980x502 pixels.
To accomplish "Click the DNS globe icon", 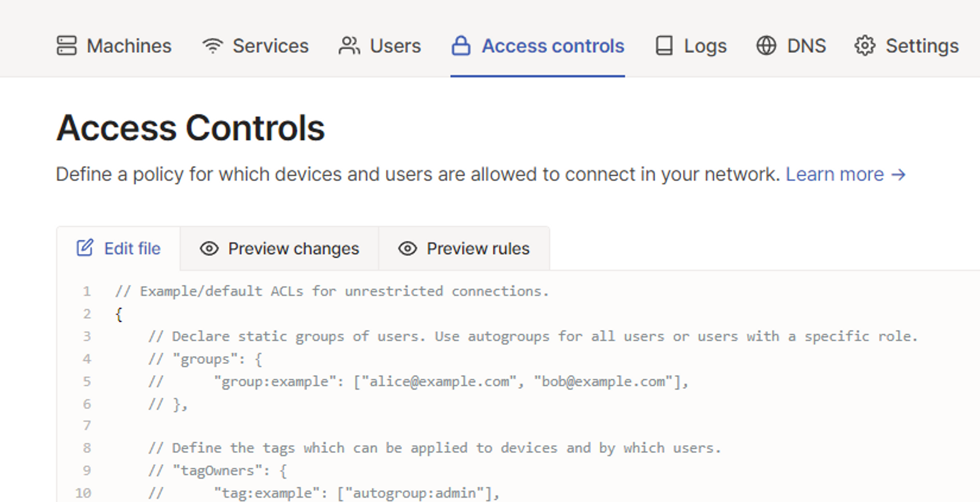I will pyautogui.click(x=766, y=45).
